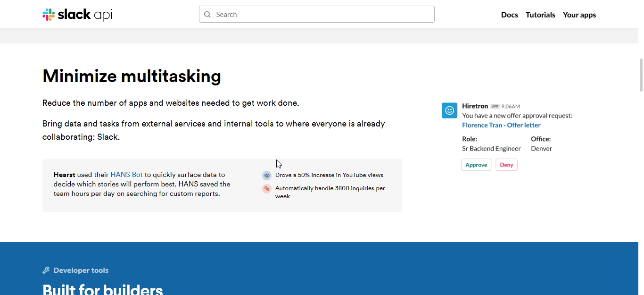Screen dimensions: 644x295
Task: Click the 'Drove a 50% increase' text
Action: pos(329,175)
